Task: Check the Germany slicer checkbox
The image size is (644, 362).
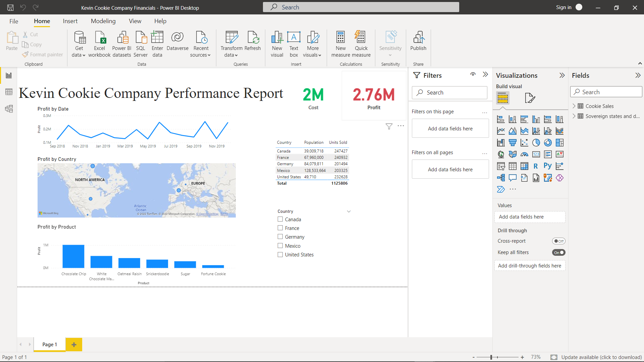Action: click(280, 237)
